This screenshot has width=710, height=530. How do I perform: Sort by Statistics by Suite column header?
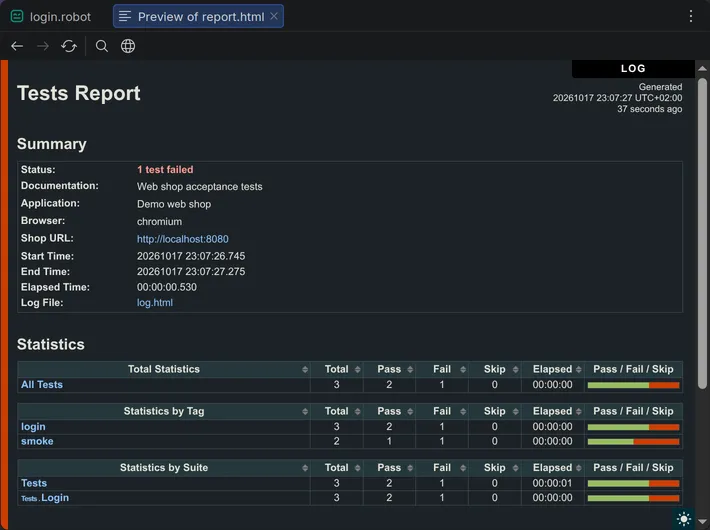click(163, 467)
